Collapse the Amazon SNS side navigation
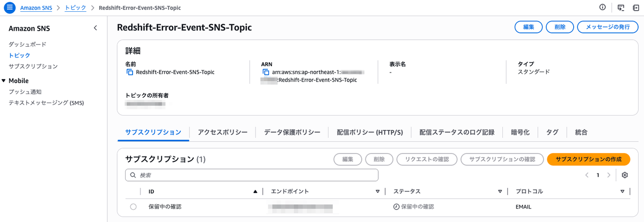 96,28
